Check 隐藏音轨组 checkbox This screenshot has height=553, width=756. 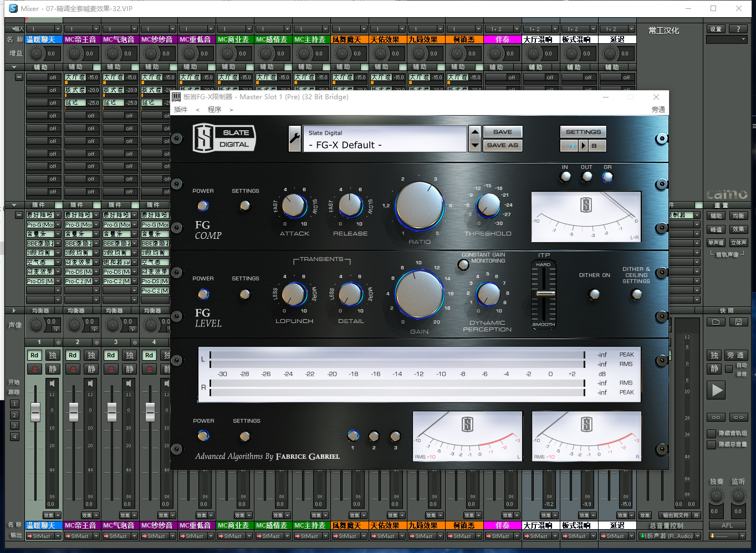[x=711, y=433]
